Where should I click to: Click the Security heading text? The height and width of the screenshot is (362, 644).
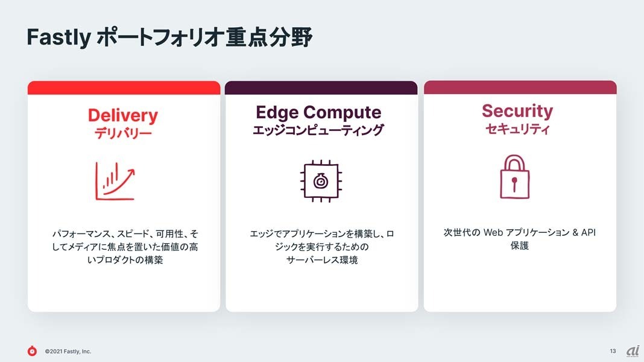coord(517,111)
